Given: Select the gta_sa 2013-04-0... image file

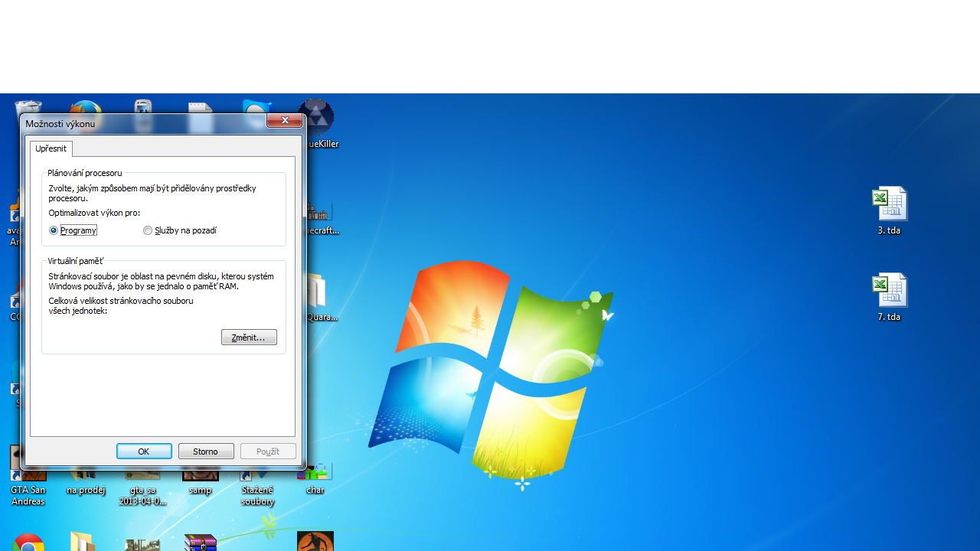Looking at the screenshot, I should click(x=143, y=487).
